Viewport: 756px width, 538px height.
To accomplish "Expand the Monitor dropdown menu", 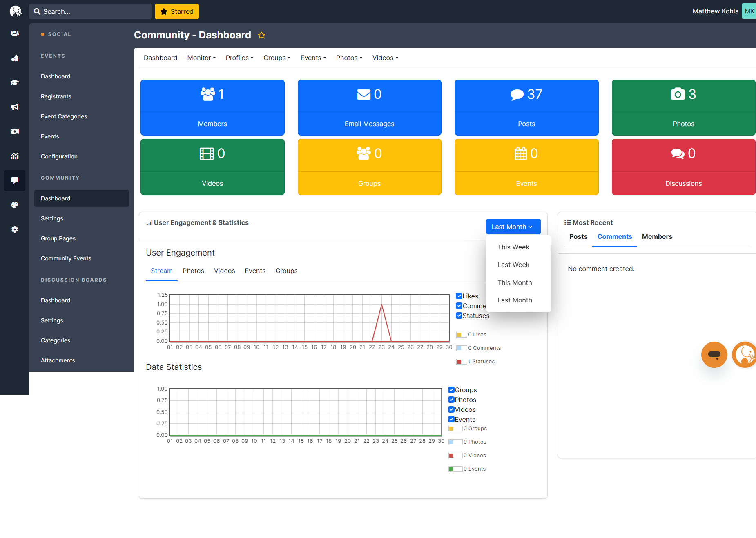I will point(201,58).
